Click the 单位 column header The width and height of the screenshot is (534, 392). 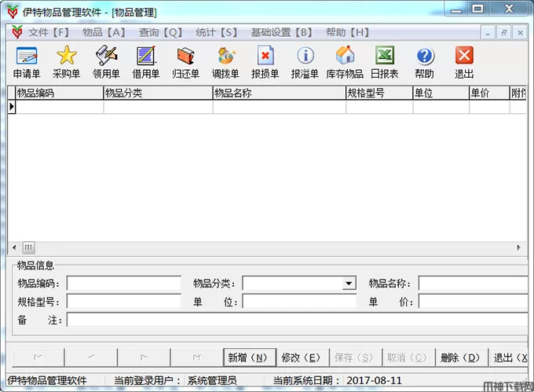441,93
